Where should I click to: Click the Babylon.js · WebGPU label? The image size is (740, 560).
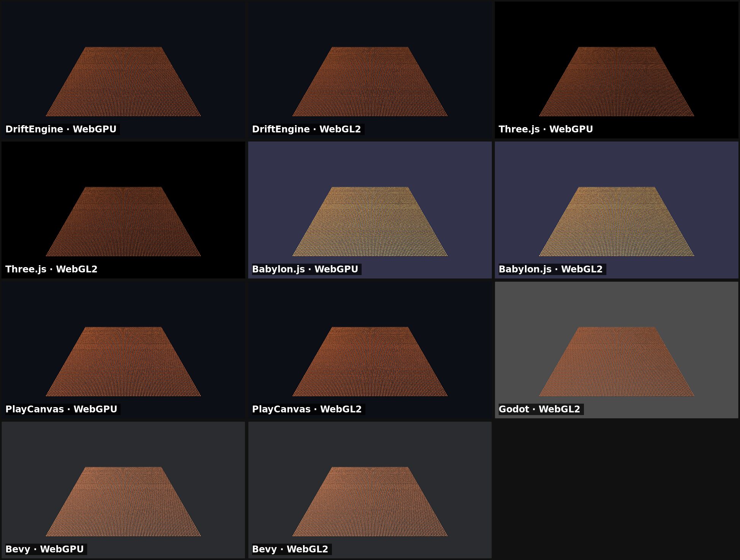point(305,269)
